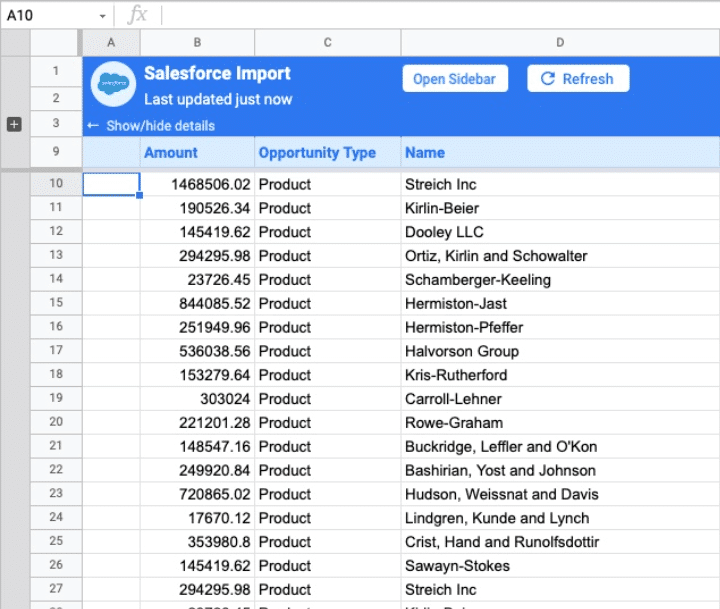Click the selected cell A10

(x=111, y=184)
